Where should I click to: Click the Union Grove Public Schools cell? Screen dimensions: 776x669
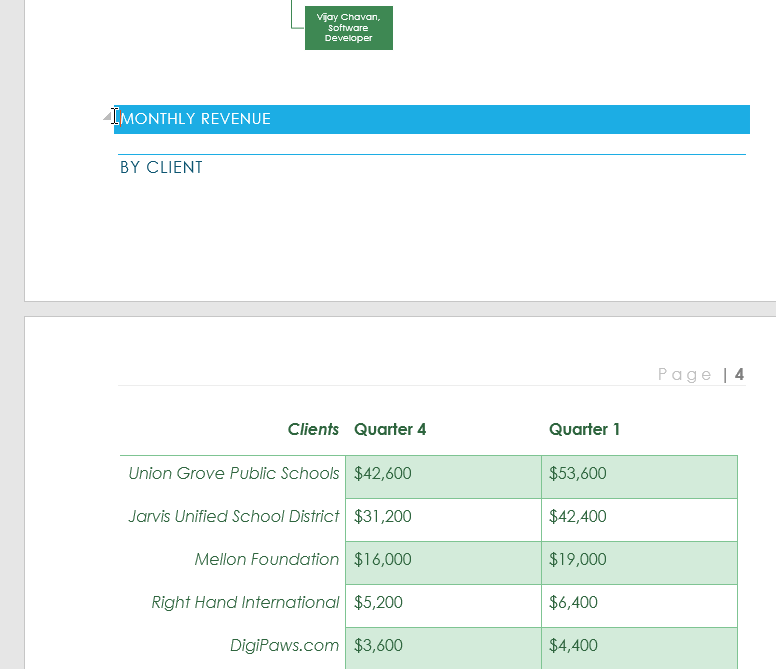tap(234, 474)
